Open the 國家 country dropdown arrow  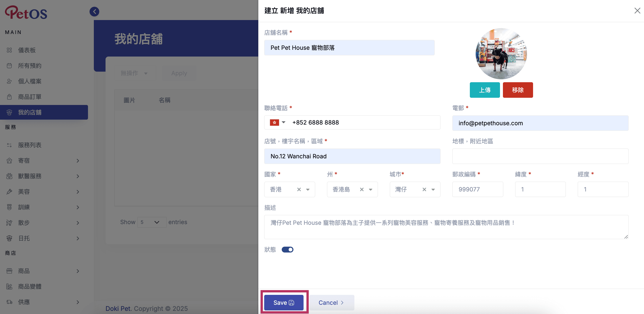[308, 190]
